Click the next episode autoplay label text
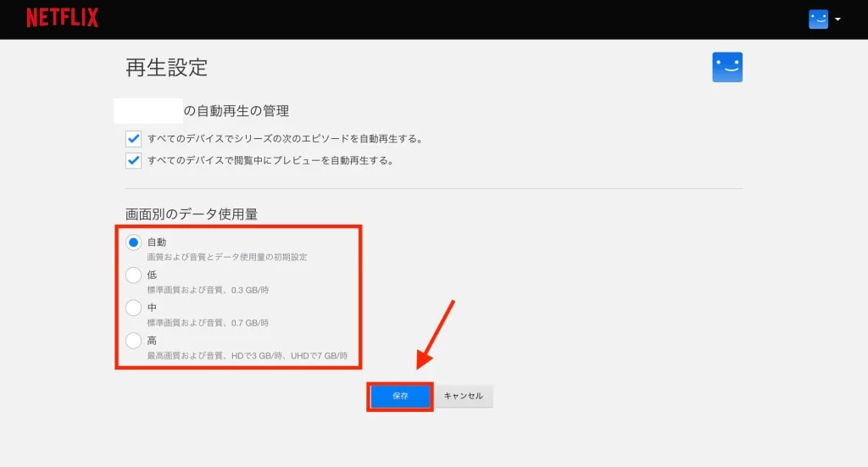The image size is (868, 467). [285, 138]
